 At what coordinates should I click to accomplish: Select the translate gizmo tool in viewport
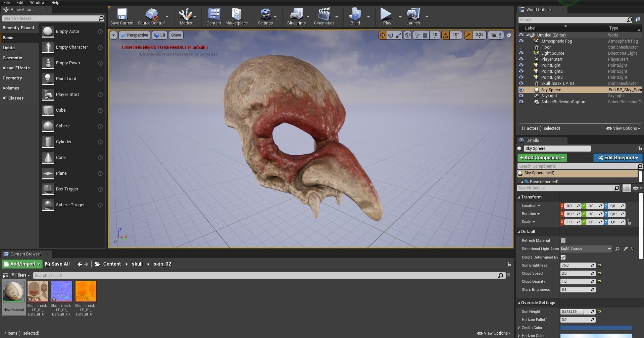(383, 35)
